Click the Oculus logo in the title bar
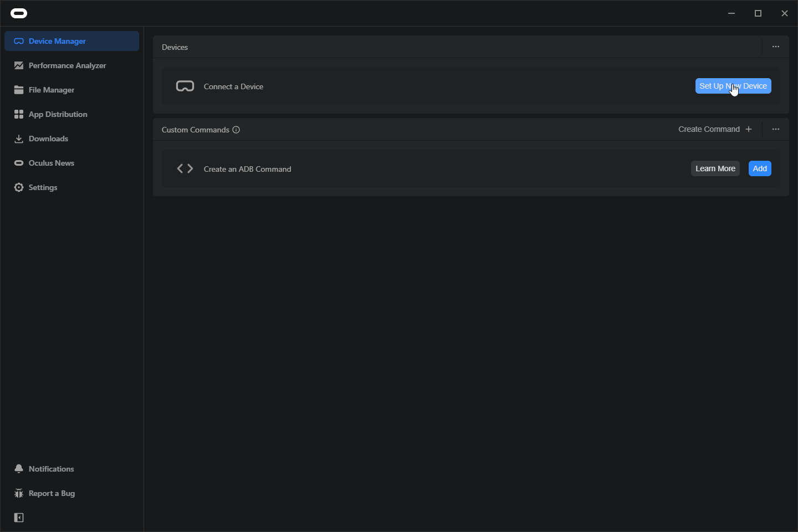Screen dimensions: 798x532 point(18,13)
